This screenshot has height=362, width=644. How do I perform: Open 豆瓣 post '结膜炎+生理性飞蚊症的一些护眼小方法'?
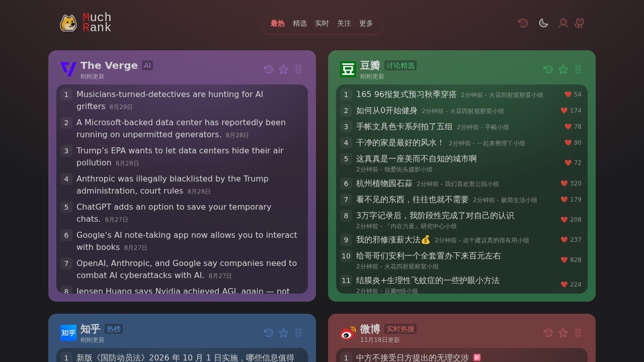428,280
